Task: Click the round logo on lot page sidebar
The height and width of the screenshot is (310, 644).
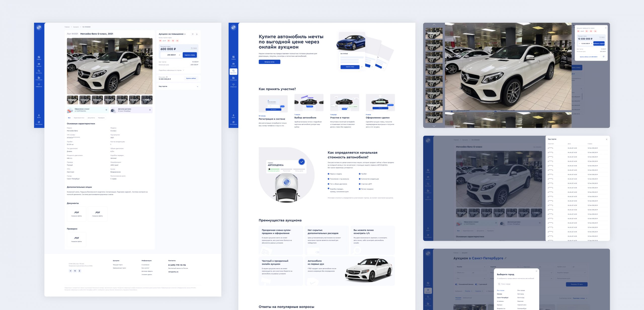Action: tap(39, 27)
